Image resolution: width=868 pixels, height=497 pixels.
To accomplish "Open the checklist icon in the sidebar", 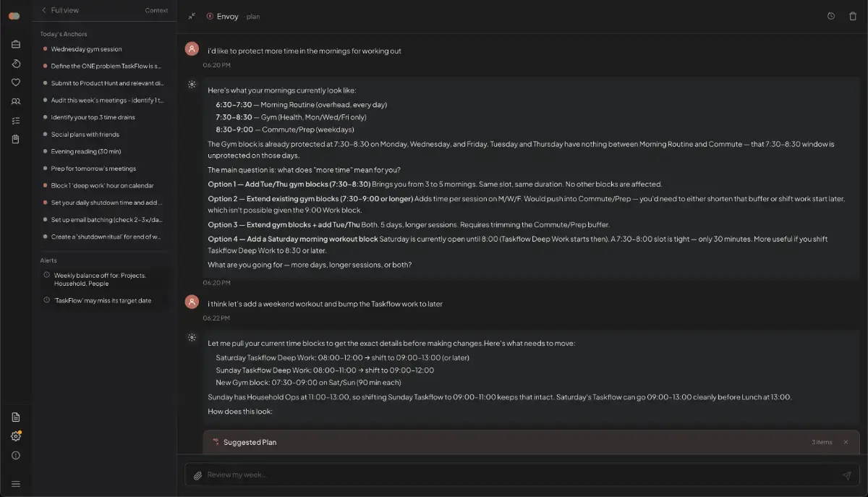I will coord(16,121).
